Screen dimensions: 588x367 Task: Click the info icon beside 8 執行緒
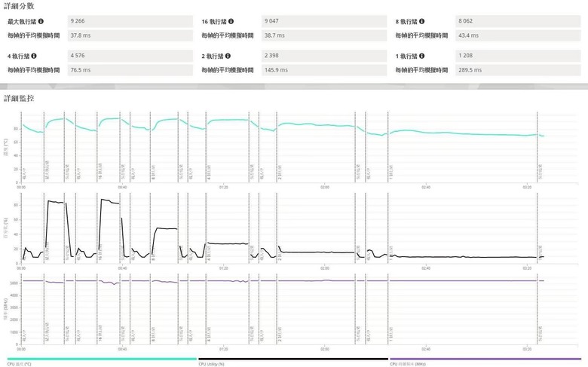[x=422, y=21]
